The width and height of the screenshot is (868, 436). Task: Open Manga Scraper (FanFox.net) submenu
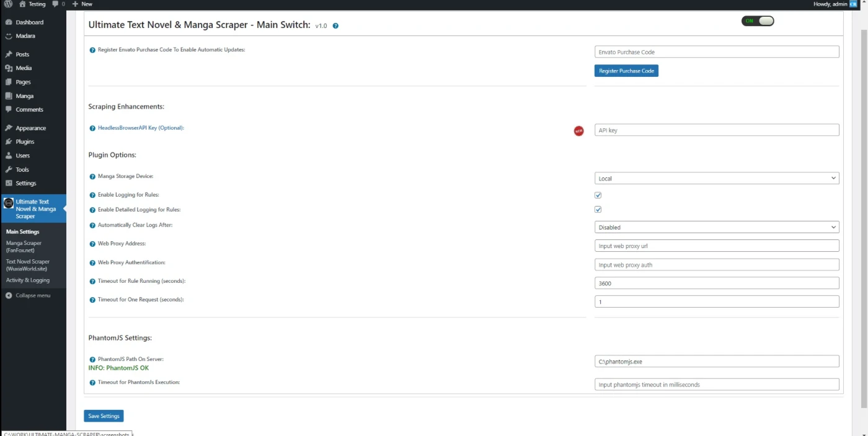click(24, 247)
